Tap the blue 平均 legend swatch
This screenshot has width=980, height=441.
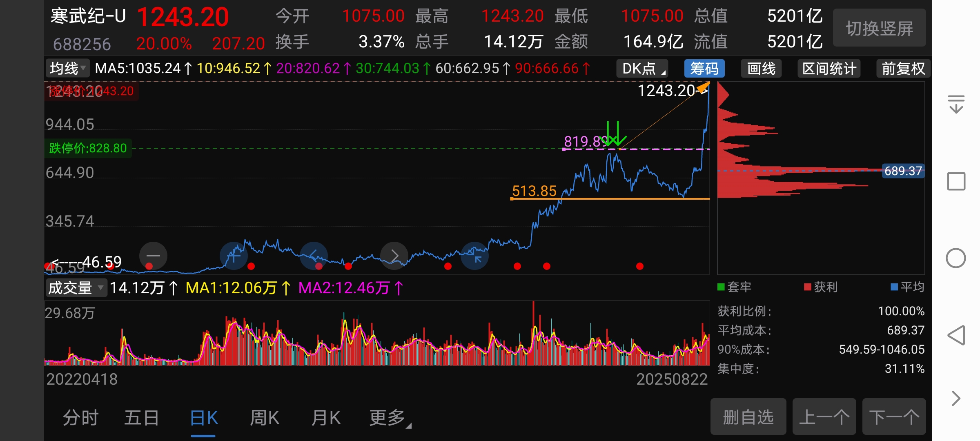894,287
